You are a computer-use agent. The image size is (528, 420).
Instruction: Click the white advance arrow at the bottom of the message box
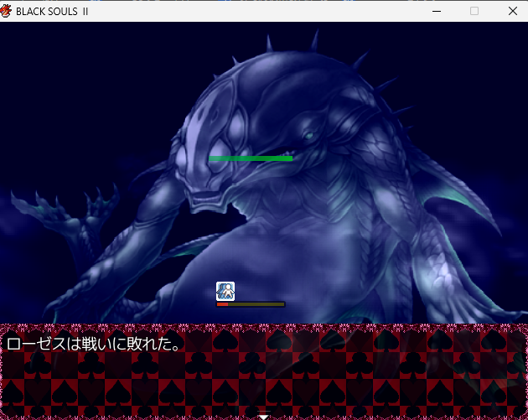click(264, 416)
